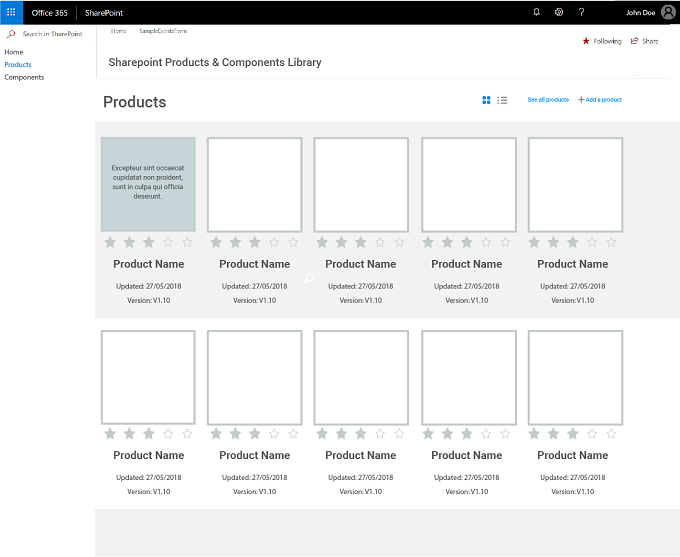Viewport: 680px width, 557px height.
Task: Open the settings gear icon
Action: point(559,12)
